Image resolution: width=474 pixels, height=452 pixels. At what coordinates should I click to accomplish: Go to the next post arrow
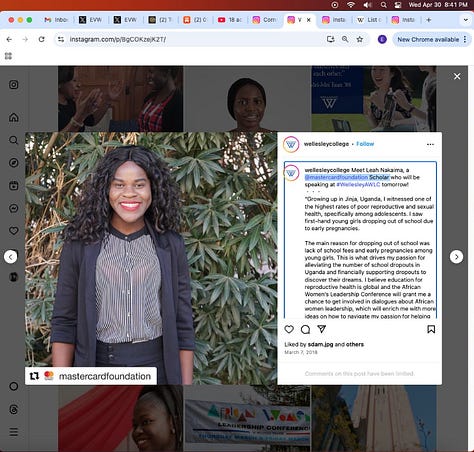pyautogui.click(x=456, y=257)
